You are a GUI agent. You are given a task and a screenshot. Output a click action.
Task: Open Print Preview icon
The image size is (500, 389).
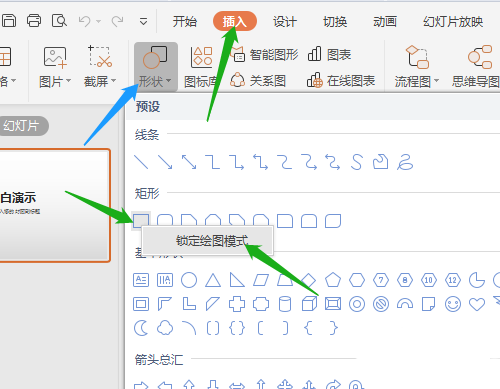click(59, 21)
